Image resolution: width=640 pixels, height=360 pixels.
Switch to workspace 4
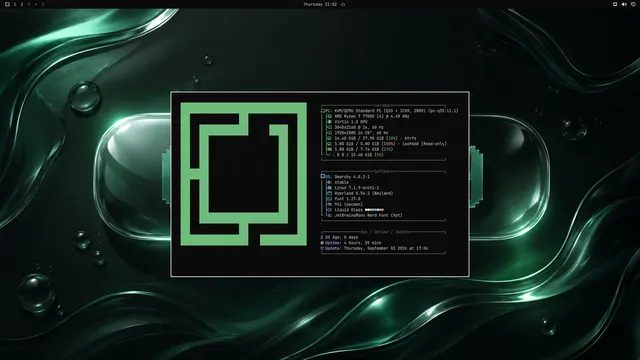36,4
